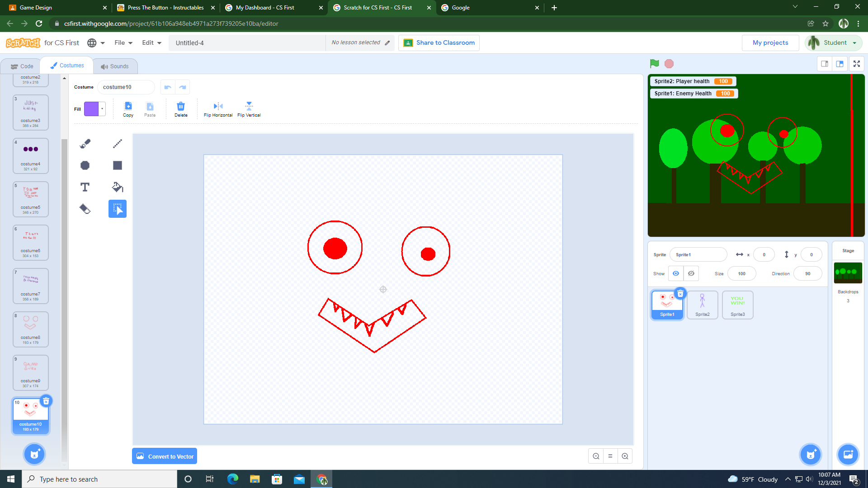Open the Student account dropdown

pyautogui.click(x=833, y=42)
